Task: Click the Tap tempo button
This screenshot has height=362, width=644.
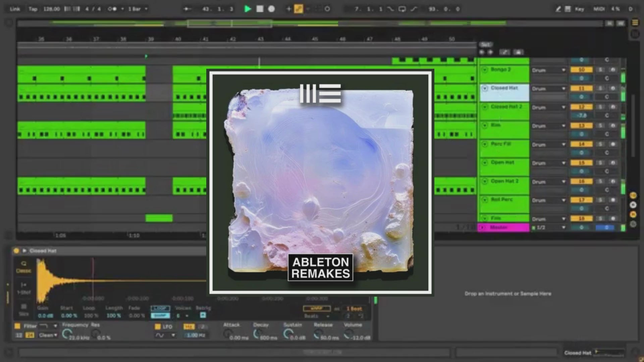Action: coord(33,9)
